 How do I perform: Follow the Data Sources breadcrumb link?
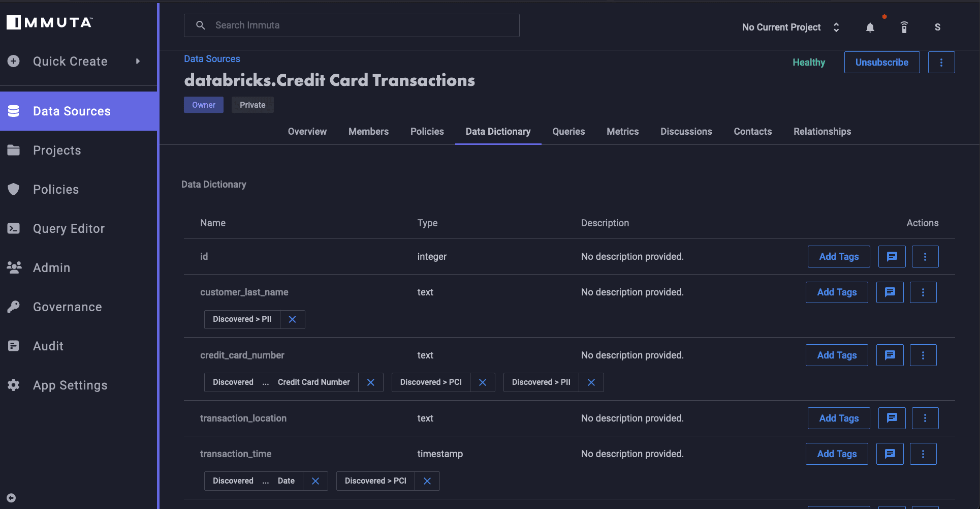[x=212, y=59]
